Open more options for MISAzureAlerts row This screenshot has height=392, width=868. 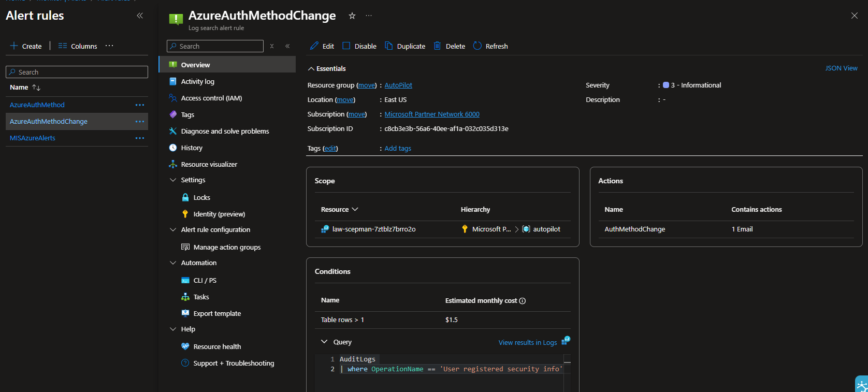coord(140,138)
